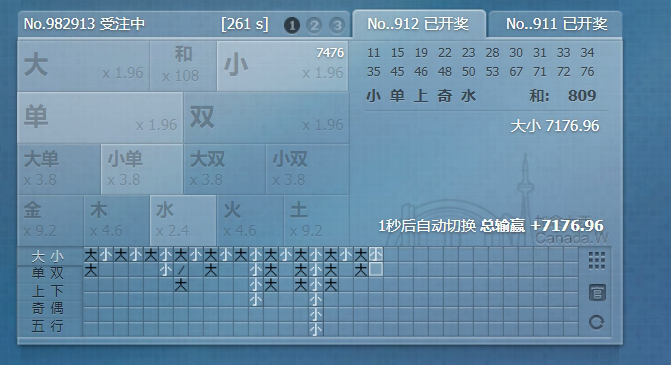Select chip circle number 3
The width and height of the screenshot is (671, 365).
point(337,25)
